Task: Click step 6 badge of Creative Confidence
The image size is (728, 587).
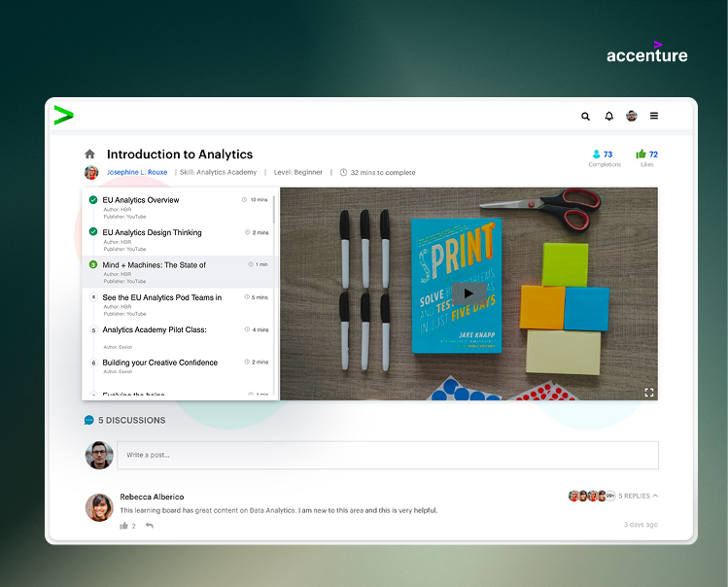Action: coord(93,363)
